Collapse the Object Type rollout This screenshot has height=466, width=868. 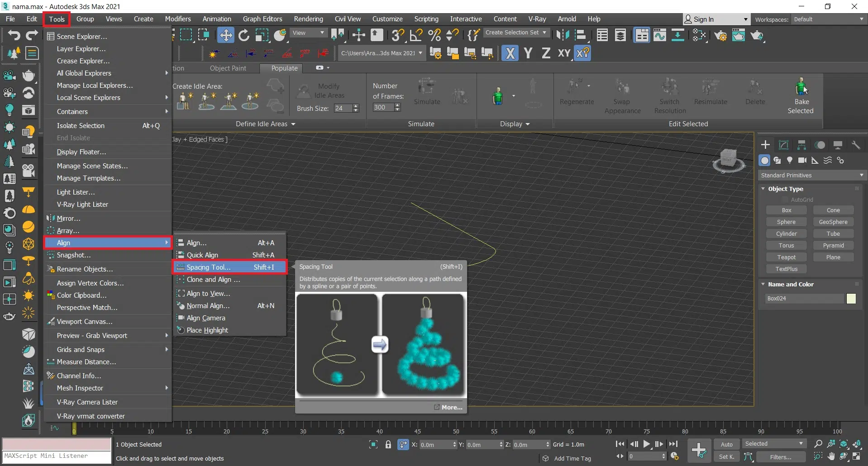pyautogui.click(x=785, y=189)
